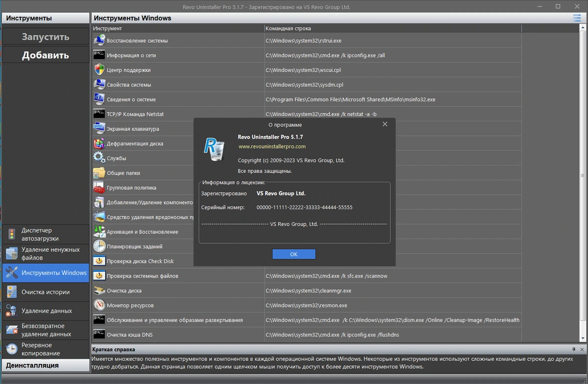The width and height of the screenshot is (588, 384).
Task: Click the System Restore row icon
Action: coord(99,40)
